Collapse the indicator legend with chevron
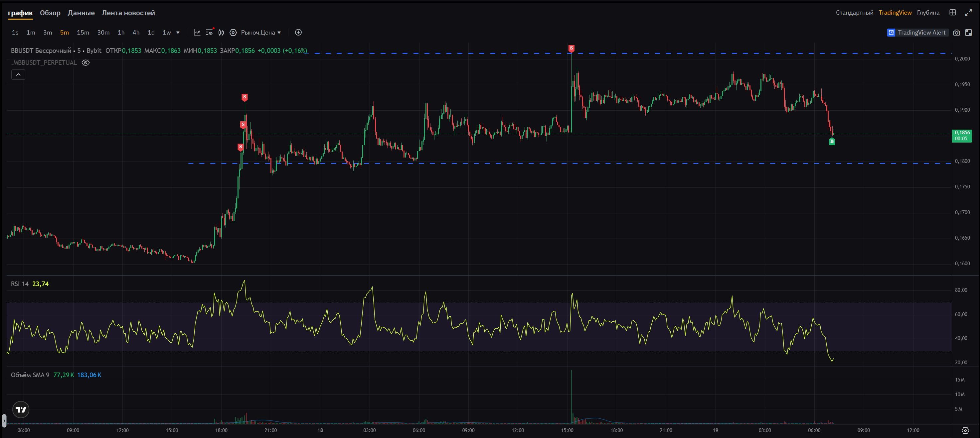Image resolution: width=980 pixels, height=438 pixels. tap(18, 74)
